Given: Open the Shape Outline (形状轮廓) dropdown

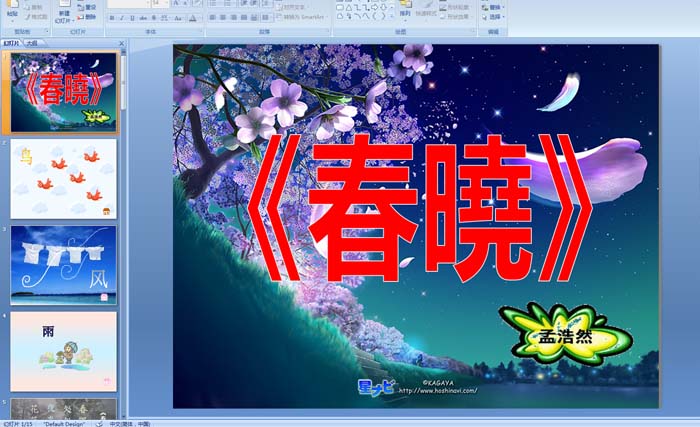Looking at the screenshot, I should [454, 8].
